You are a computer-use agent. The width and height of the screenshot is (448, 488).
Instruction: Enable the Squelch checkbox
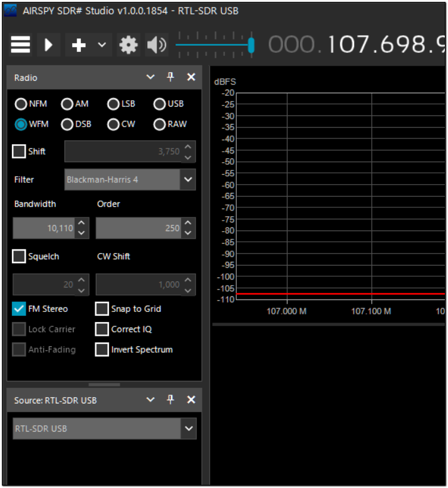pyautogui.click(x=19, y=256)
